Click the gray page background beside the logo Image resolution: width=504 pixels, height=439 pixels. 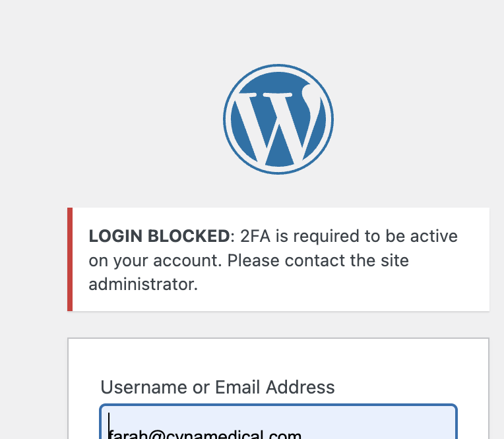99,119
